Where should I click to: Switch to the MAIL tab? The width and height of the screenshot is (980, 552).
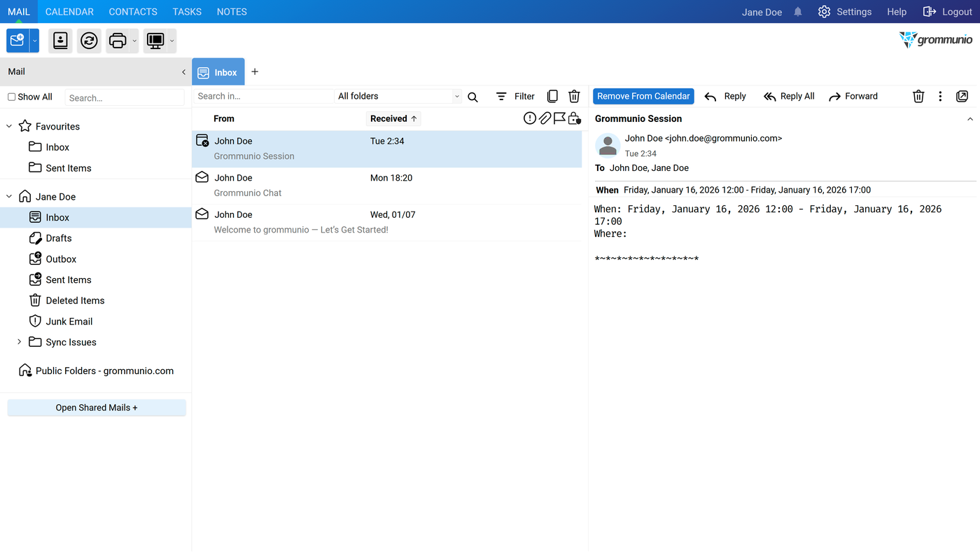tap(19, 12)
